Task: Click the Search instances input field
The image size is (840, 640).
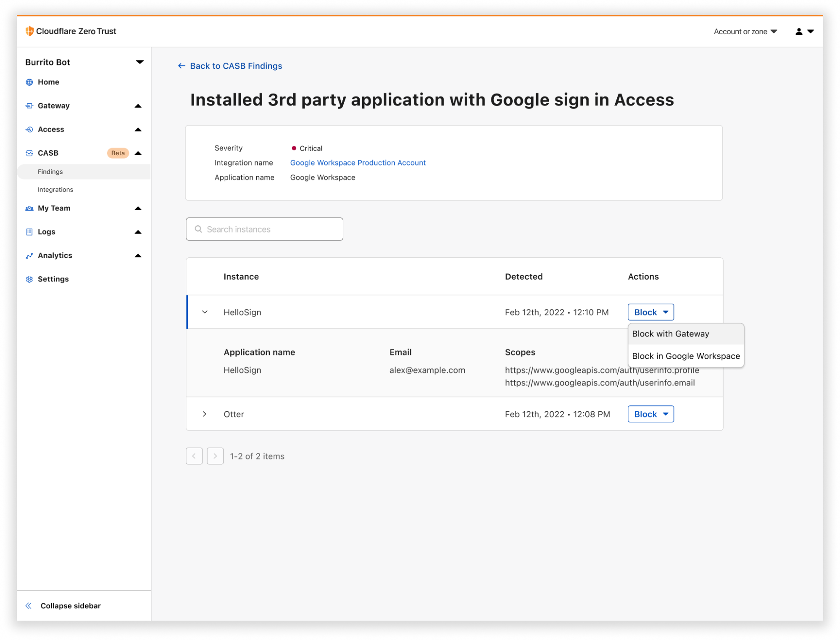Action: pos(264,229)
